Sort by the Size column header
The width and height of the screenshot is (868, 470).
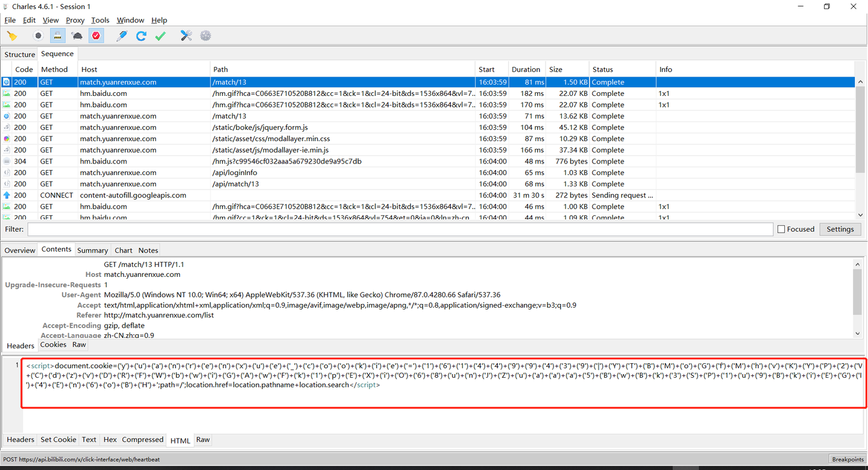tap(567, 69)
